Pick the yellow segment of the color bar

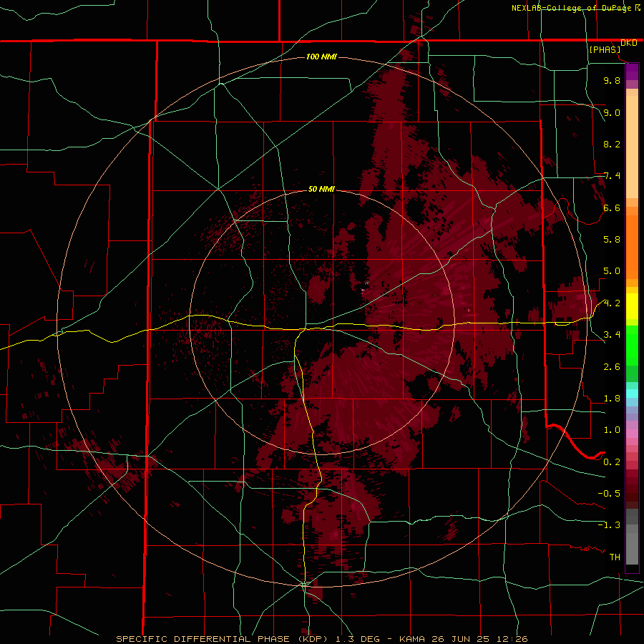632,306
